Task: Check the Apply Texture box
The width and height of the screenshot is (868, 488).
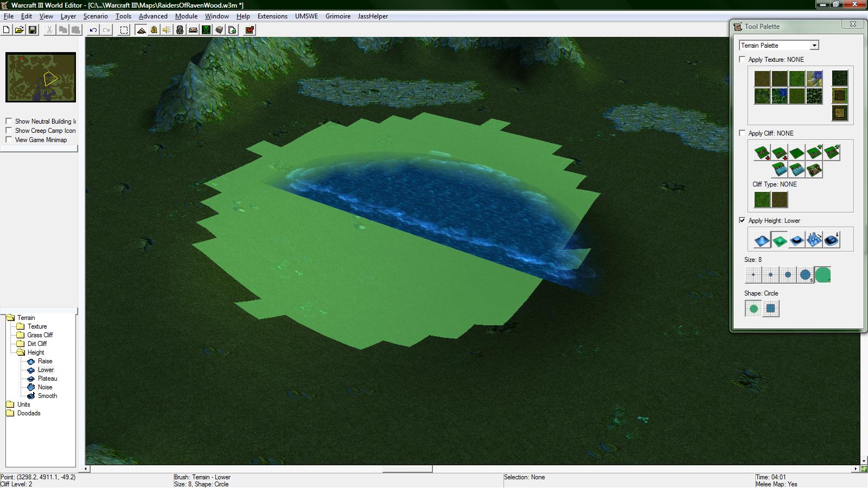Action: tap(742, 60)
